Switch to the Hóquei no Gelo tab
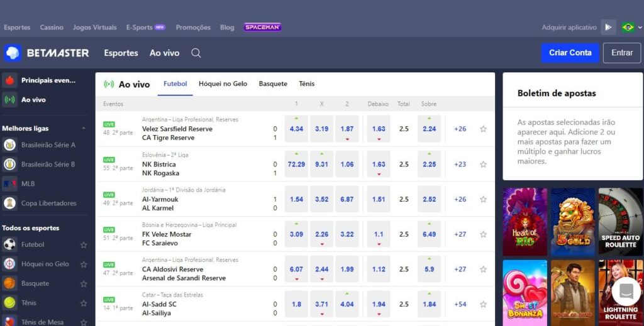The width and height of the screenshot is (644, 326). pyautogui.click(x=223, y=84)
